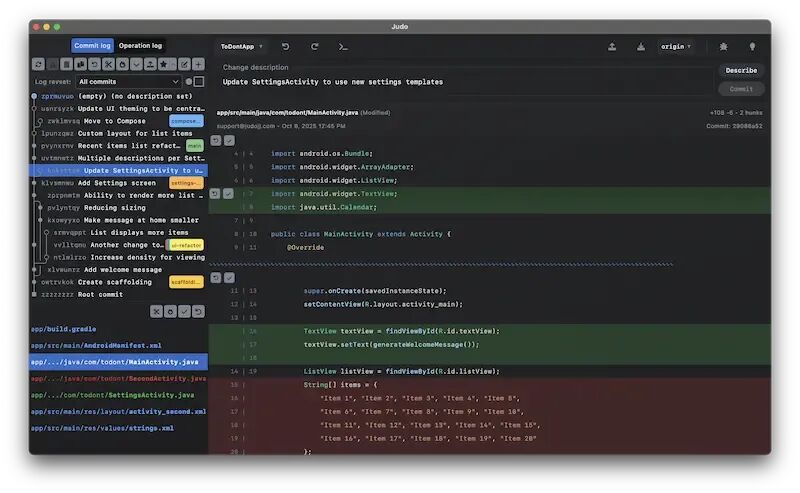The width and height of the screenshot is (800, 493).
Task: Click the circle icon above the file list
Action: 170,311
